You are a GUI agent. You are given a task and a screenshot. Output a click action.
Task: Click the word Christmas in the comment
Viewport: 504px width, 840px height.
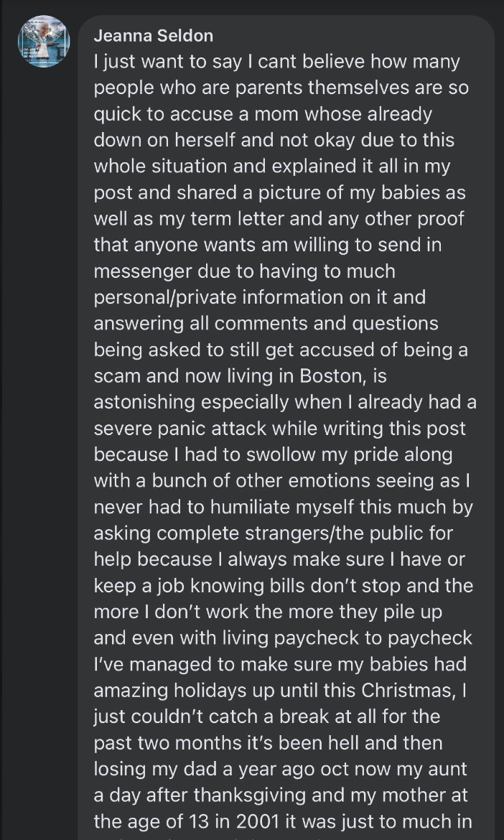(x=411, y=689)
